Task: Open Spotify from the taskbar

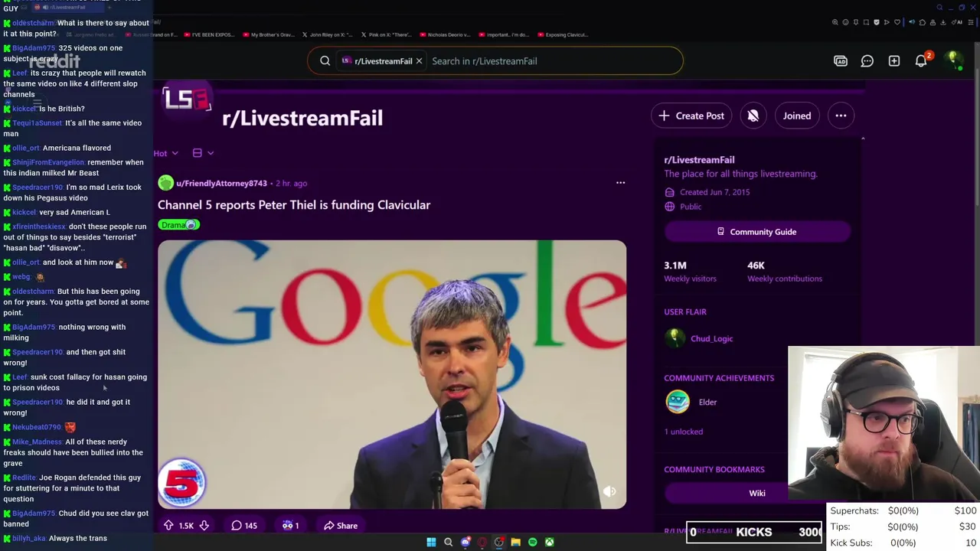Action: [532, 542]
